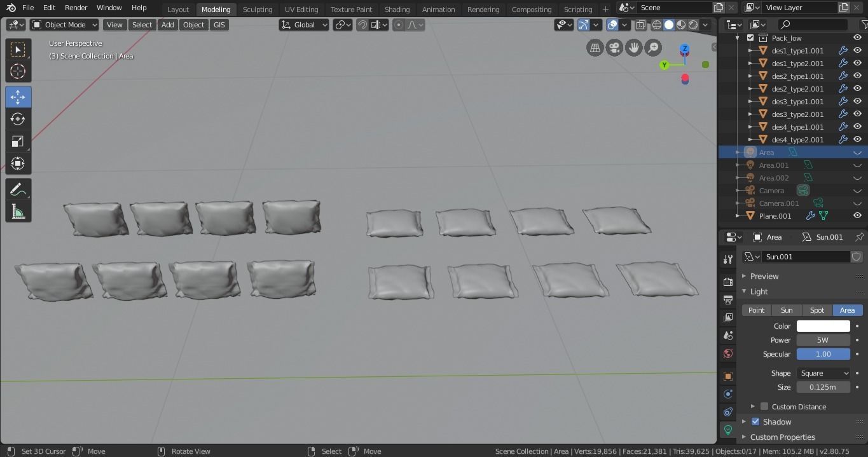Hide des1_type1.001 with eye icon

(857, 51)
